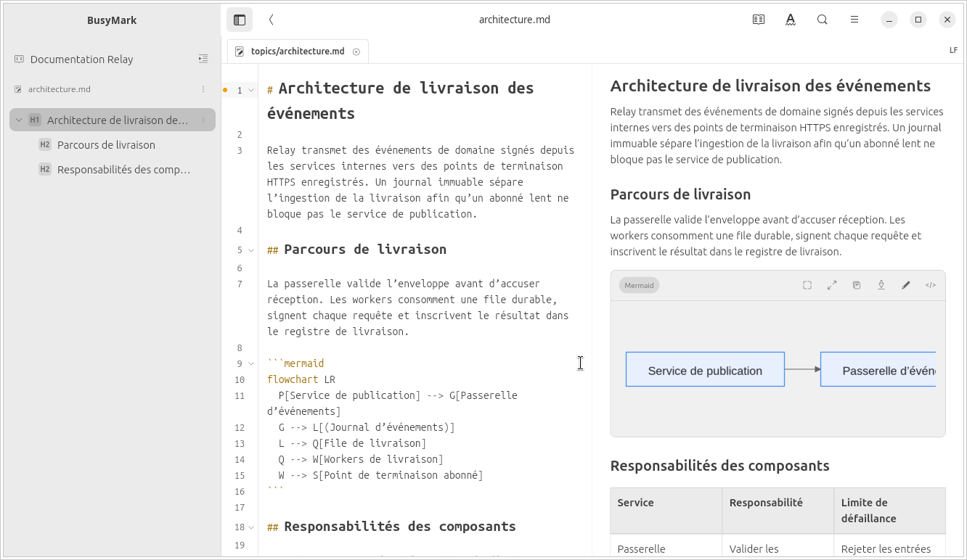Show Mermaid source with code brackets icon
The width and height of the screenshot is (967, 560).
(931, 285)
